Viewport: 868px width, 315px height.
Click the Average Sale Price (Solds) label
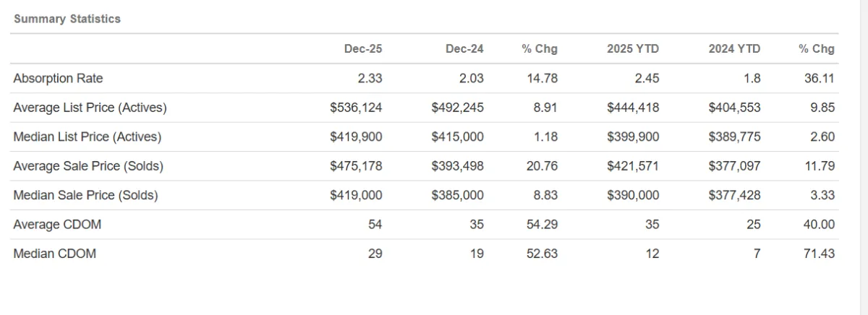88,166
